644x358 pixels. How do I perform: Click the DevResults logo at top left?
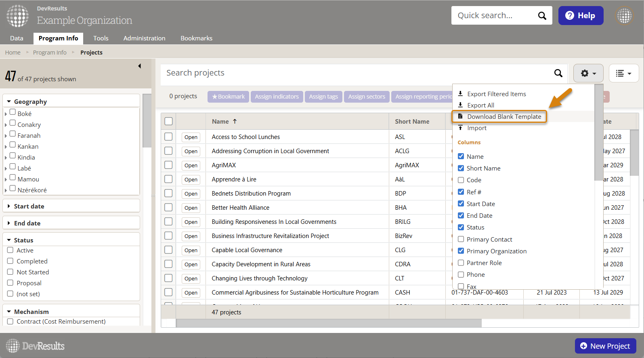click(18, 16)
